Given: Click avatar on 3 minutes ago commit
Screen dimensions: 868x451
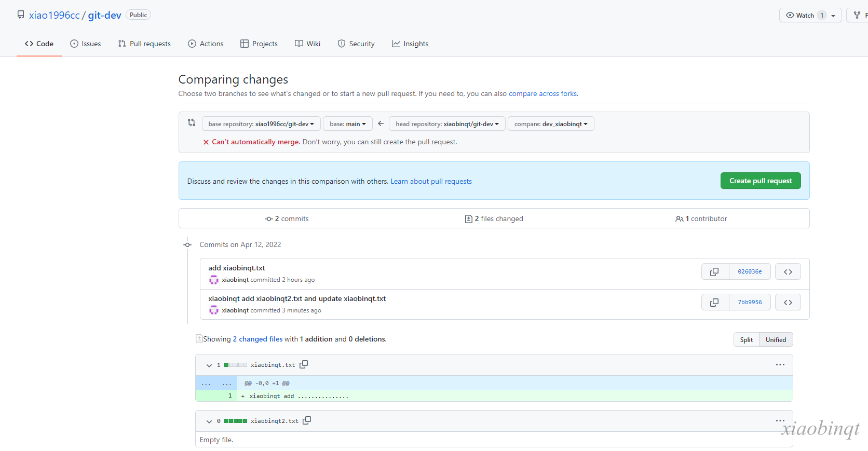Looking at the screenshot, I should point(213,310).
